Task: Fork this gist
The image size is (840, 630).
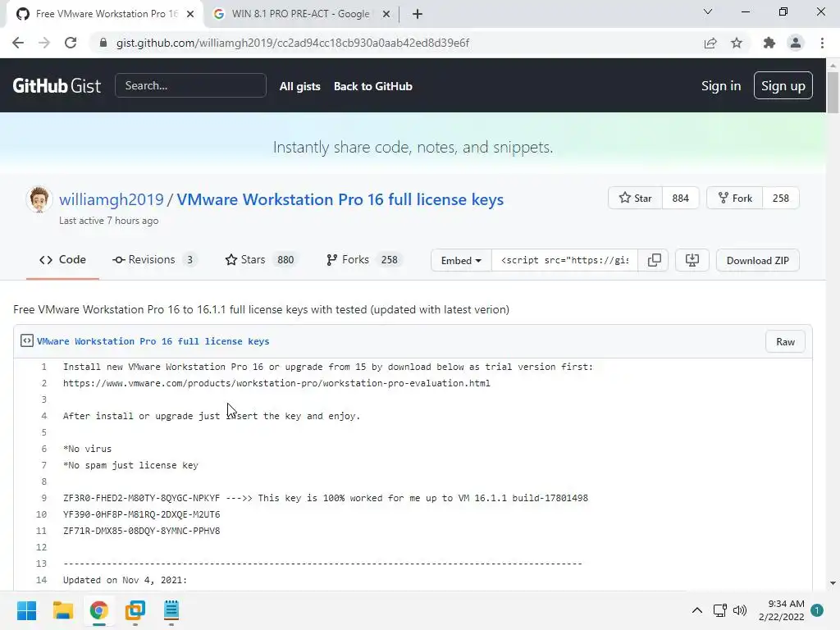Action: click(x=735, y=199)
